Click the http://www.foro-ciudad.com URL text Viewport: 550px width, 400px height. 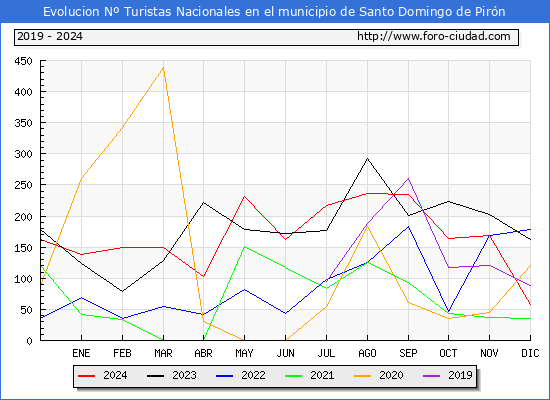[434, 36]
